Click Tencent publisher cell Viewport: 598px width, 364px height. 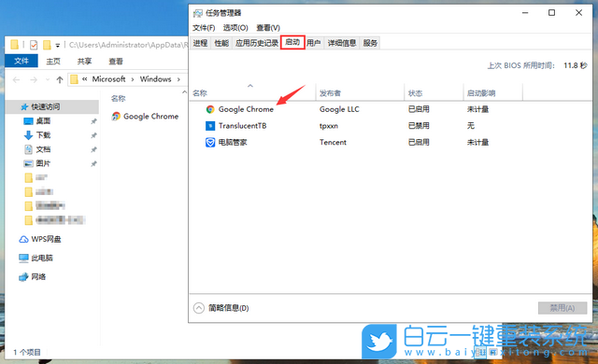point(333,143)
